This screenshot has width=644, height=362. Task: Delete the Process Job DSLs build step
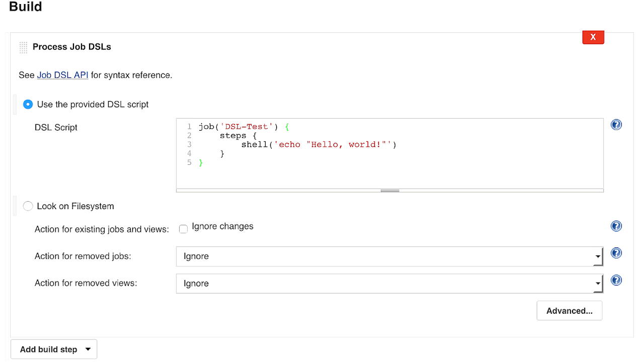click(593, 37)
